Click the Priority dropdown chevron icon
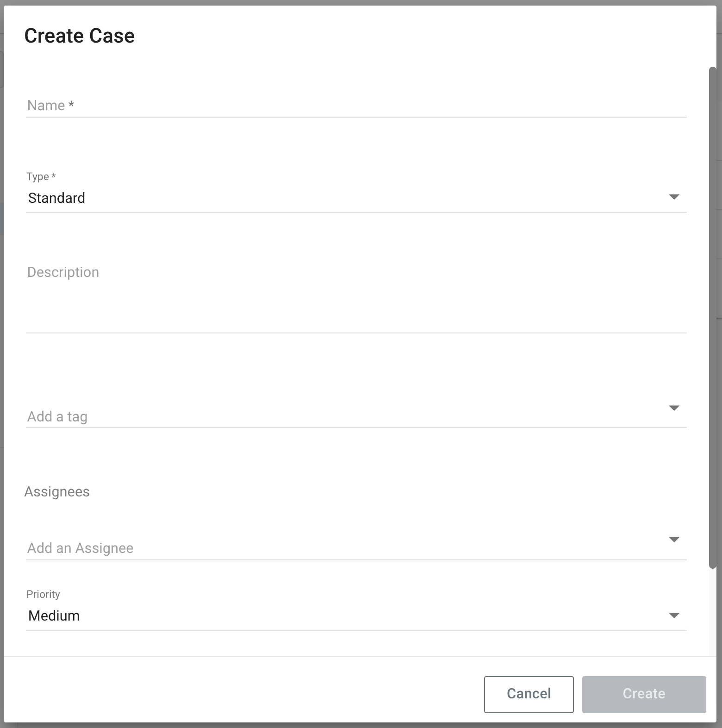This screenshot has height=728, width=722. point(674,615)
